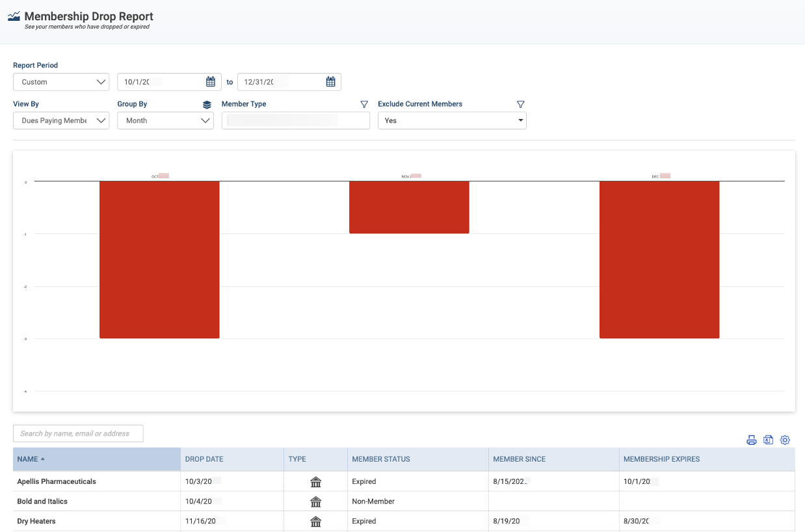Change the Exclude Current Members Yes selector
Screen dimensions: 805x532
452,120
